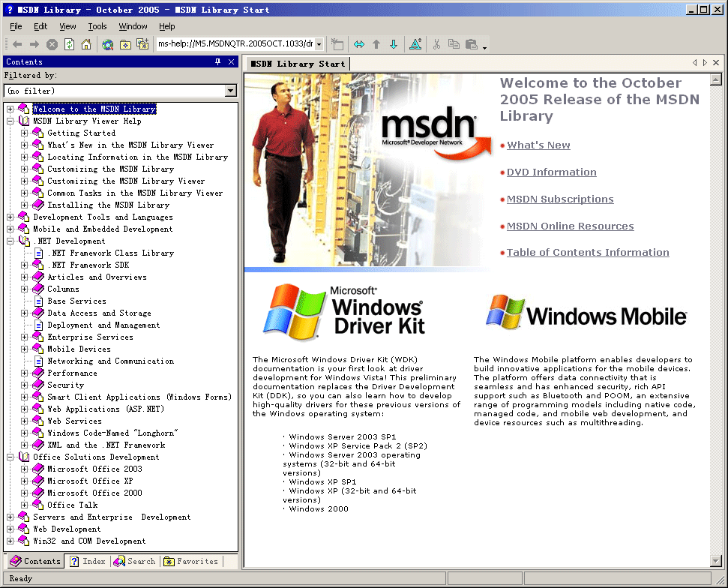Open the Help menu
This screenshot has height=588, width=728.
166,26
